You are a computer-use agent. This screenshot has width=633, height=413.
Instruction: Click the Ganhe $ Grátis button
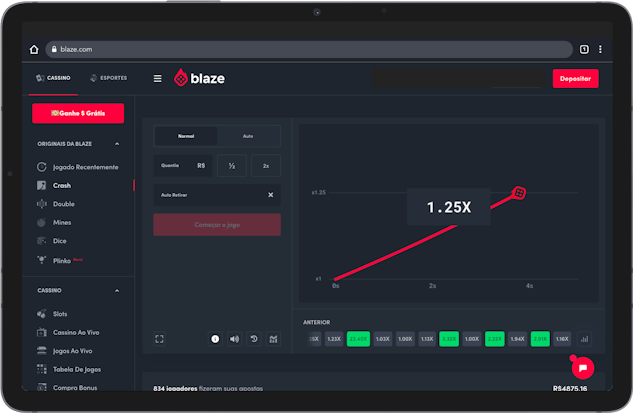(78, 113)
